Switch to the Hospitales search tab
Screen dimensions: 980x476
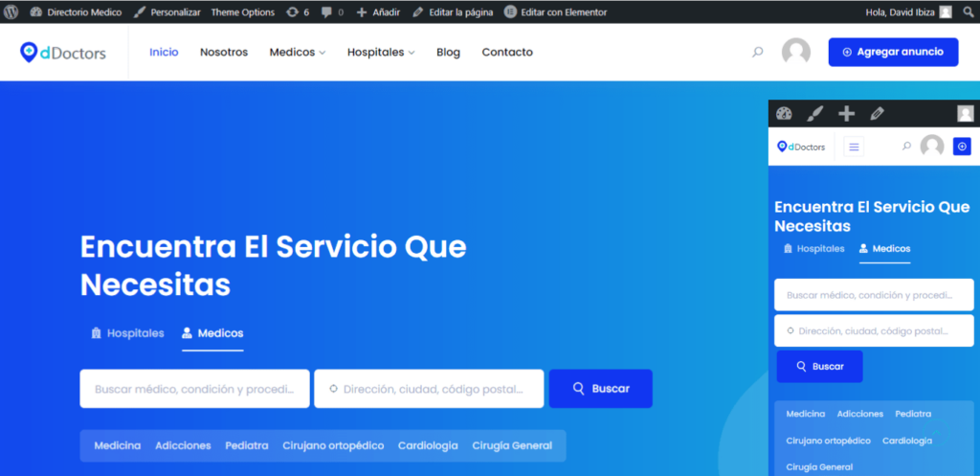[127, 333]
